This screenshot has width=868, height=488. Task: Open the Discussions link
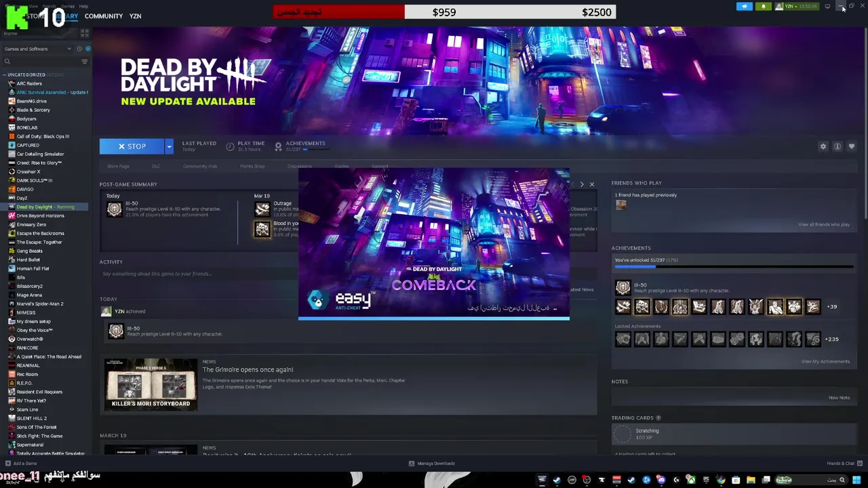(x=300, y=166)
